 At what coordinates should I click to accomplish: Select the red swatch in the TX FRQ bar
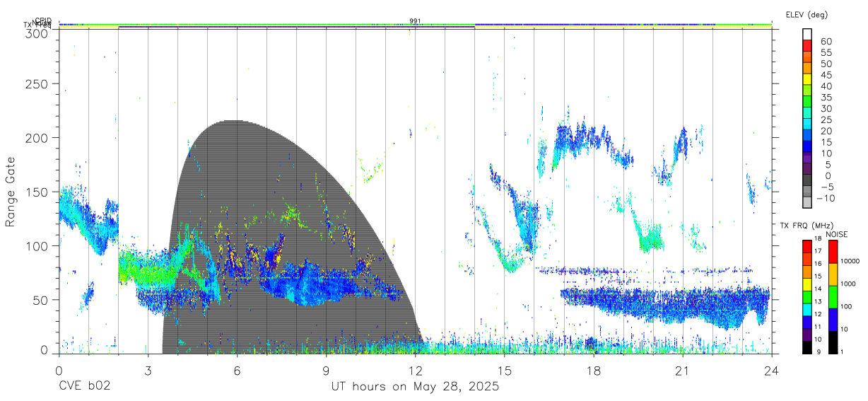coord(807,245)
